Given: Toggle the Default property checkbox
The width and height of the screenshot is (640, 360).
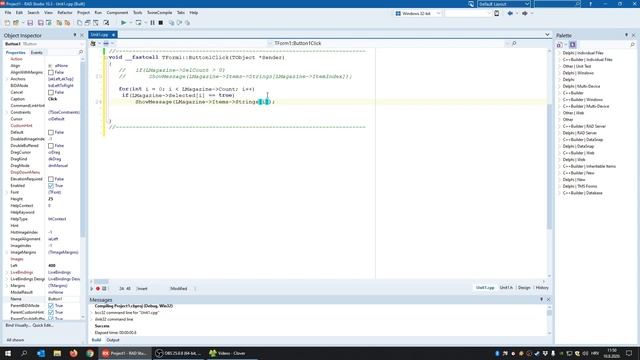Looking at the screenshot, I should coord(51,132).
